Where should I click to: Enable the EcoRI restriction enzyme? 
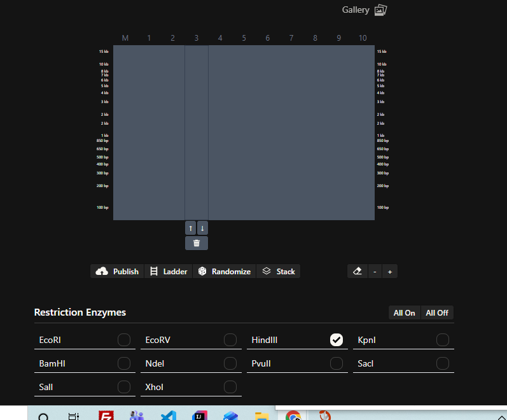pos(124,340)
